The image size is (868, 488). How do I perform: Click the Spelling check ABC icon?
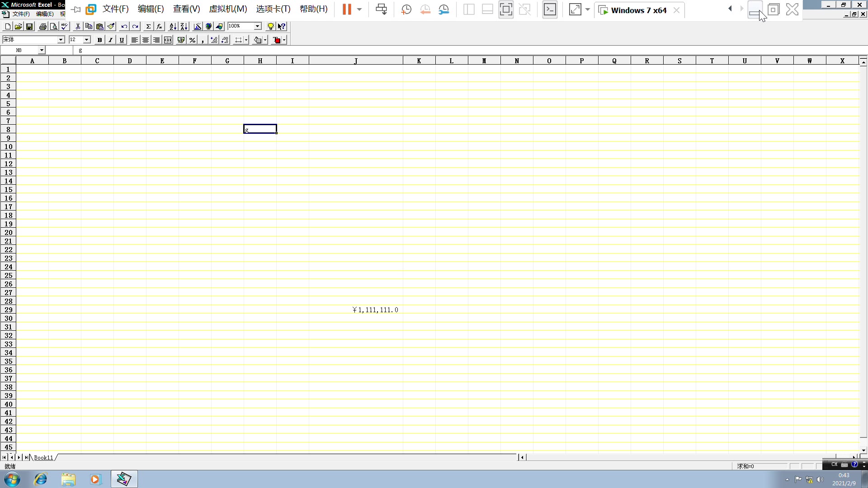click(x=65, y=27)
